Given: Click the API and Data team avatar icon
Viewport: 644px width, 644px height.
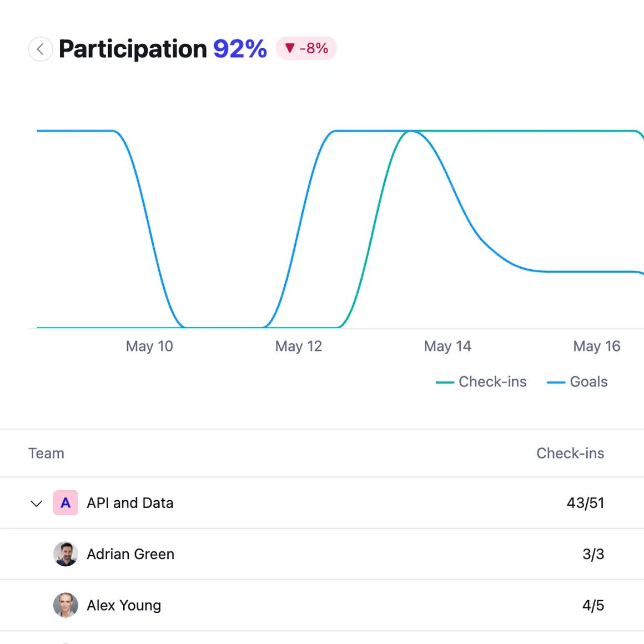Looking at the screenshot, I should click(66, 503).
